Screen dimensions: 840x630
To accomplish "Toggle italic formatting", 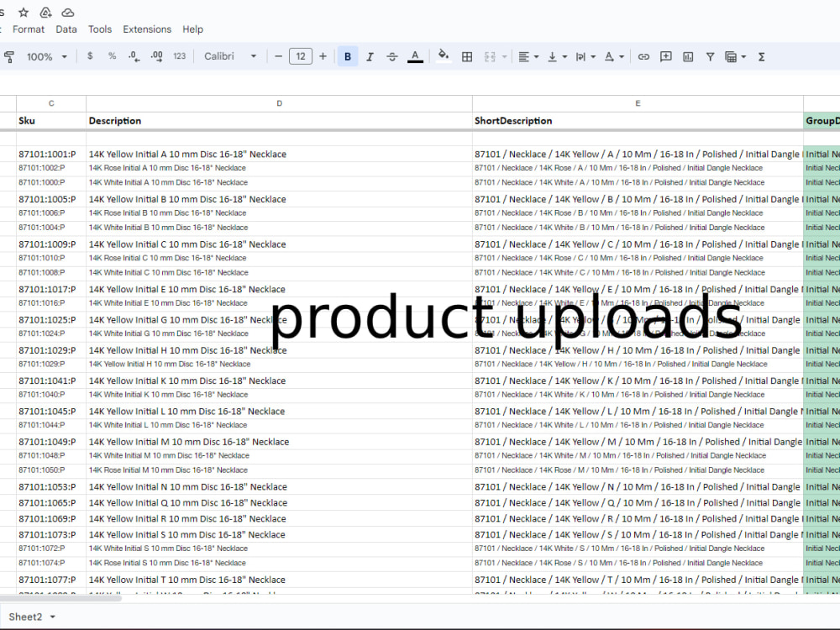I will point(370,57).
